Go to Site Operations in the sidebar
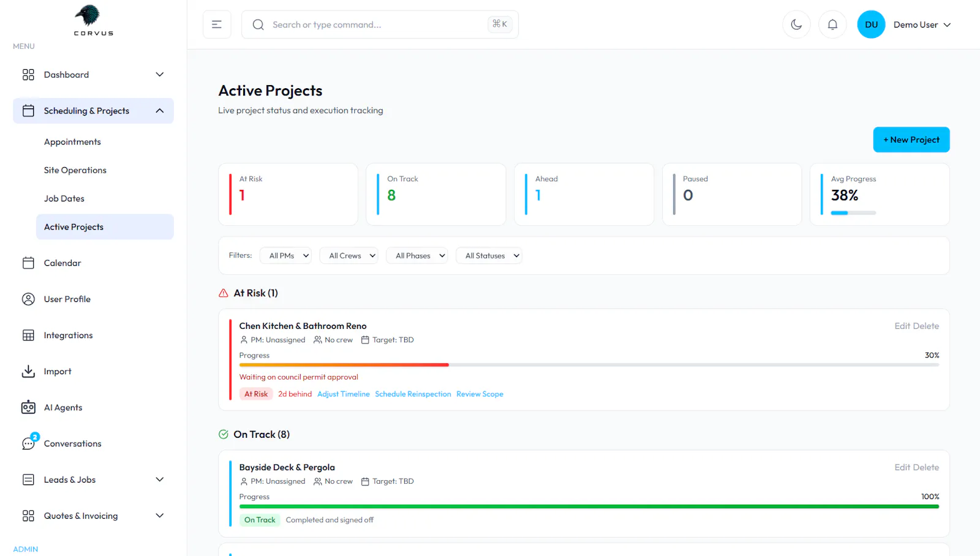The image size is (980, 556). tap(75, 170)
